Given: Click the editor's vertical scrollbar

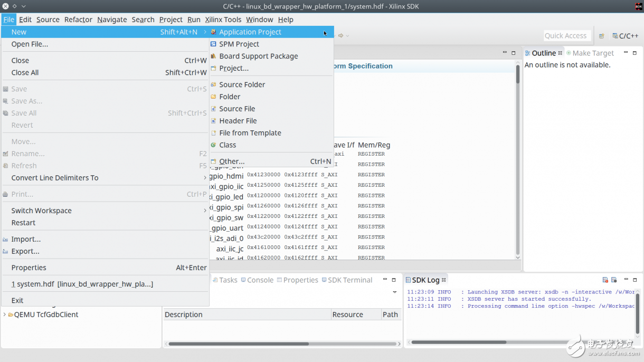Looking at the screenshot, I should 517,158.
